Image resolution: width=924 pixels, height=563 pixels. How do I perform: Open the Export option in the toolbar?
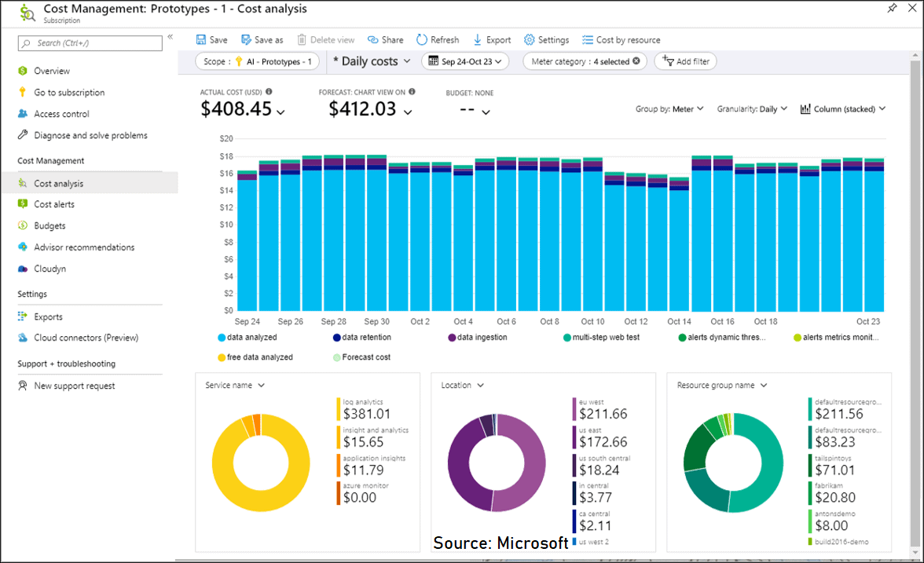coord(491,39)
